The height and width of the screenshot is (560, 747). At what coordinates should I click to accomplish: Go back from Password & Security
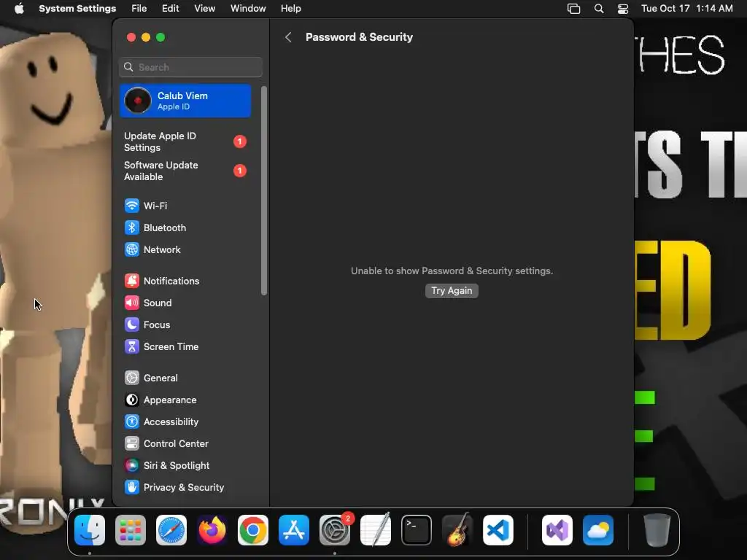pyautogui.click(x=287, y=37)
